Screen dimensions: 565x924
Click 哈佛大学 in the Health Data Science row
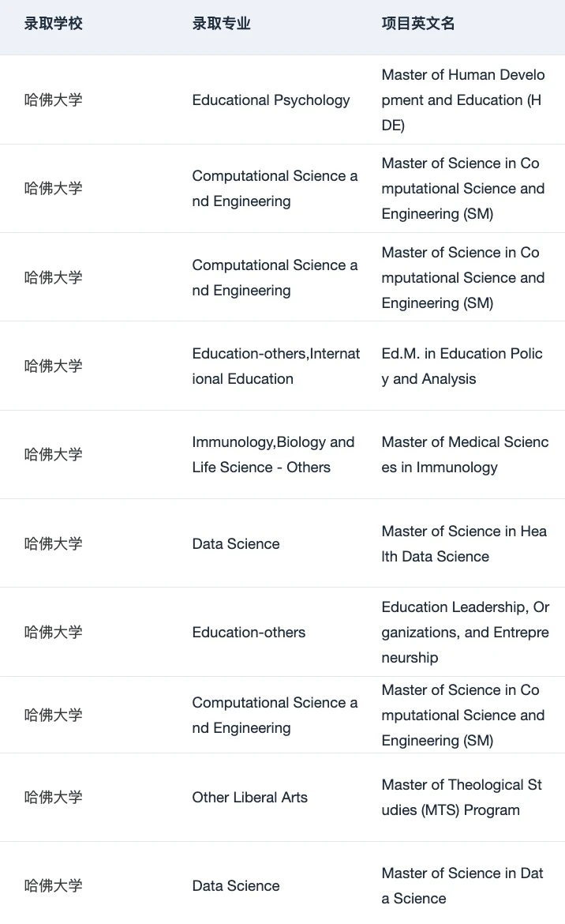53,543
